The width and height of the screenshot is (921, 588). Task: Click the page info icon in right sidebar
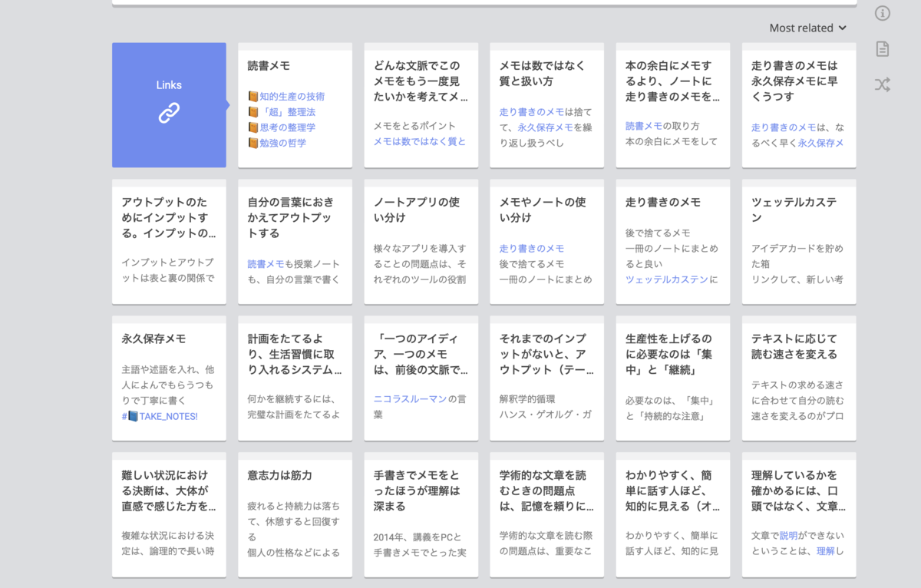coord(883,13)
